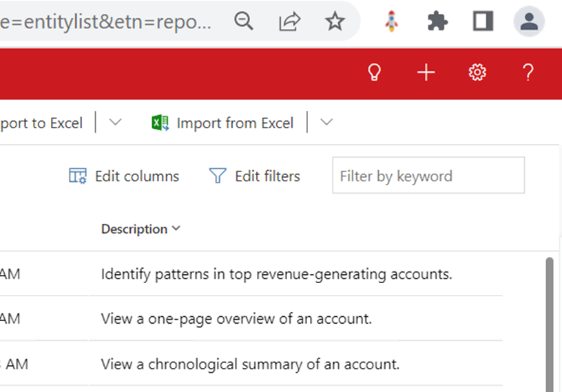This screenshot has height=392, width=562.
Task: Expand the Import from Excel dropdown chevron
Action: click(326, 123)
